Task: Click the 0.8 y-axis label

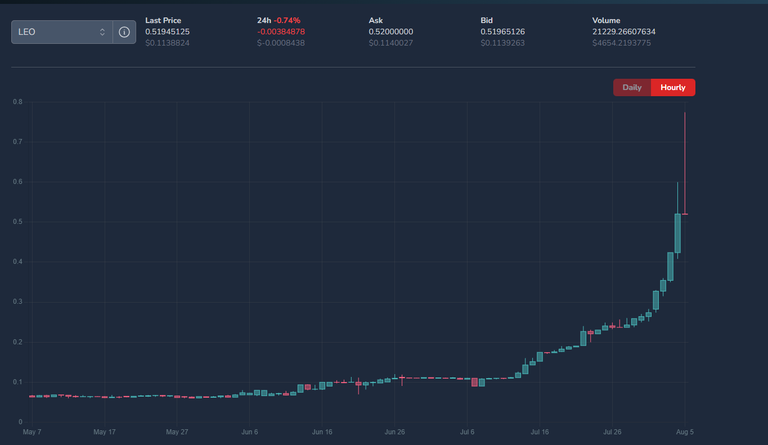Action: 18,102
